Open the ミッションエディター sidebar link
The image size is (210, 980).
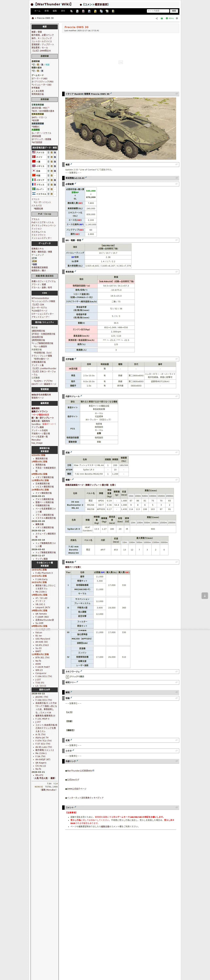(x=42, y=238)
